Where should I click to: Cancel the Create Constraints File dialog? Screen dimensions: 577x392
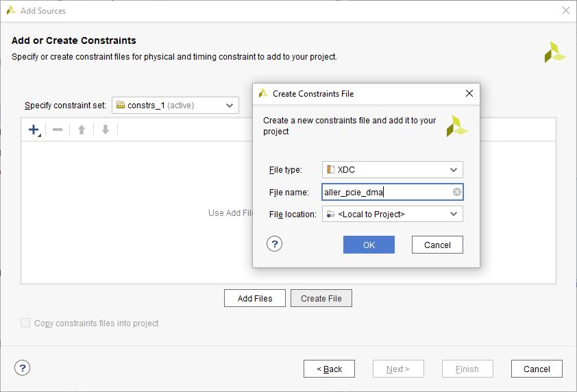tap(437, 245)
